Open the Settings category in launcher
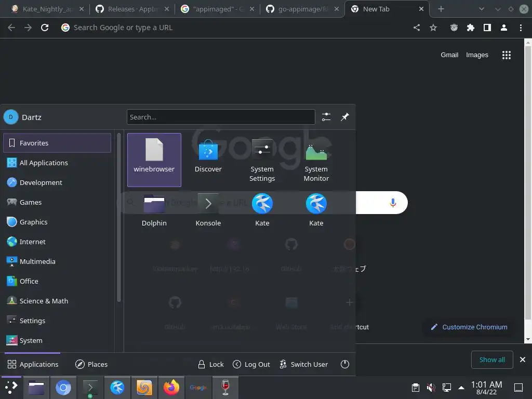 coord(57,321)
